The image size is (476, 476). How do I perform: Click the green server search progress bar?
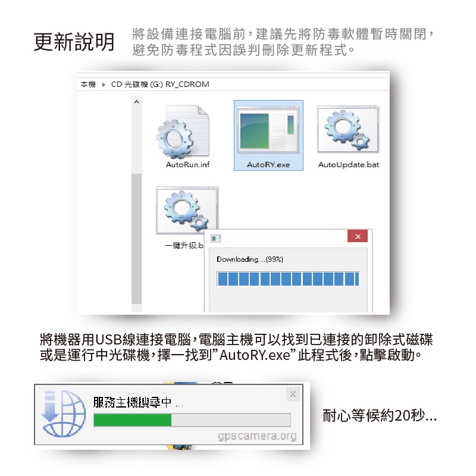[x=192, y=420]
